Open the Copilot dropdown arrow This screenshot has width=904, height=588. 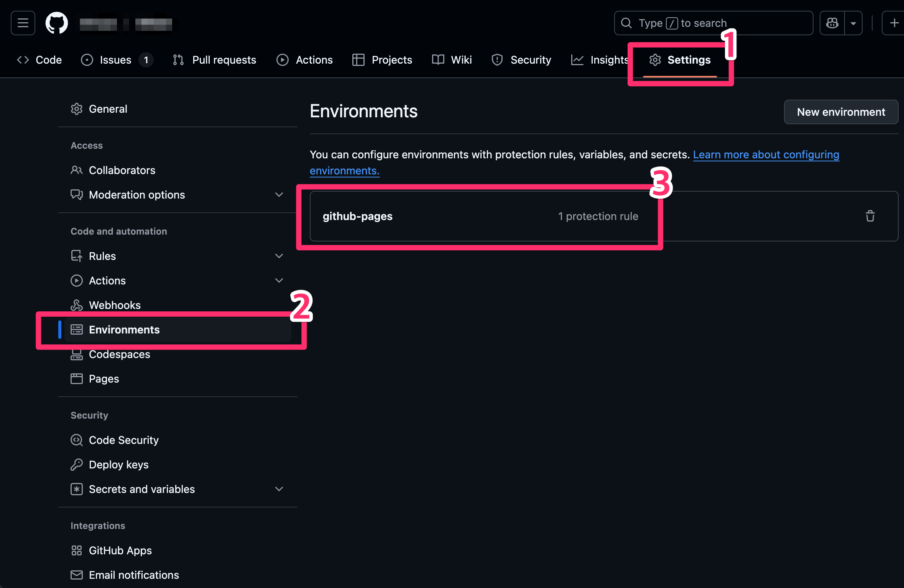click(x=853, y=23)
